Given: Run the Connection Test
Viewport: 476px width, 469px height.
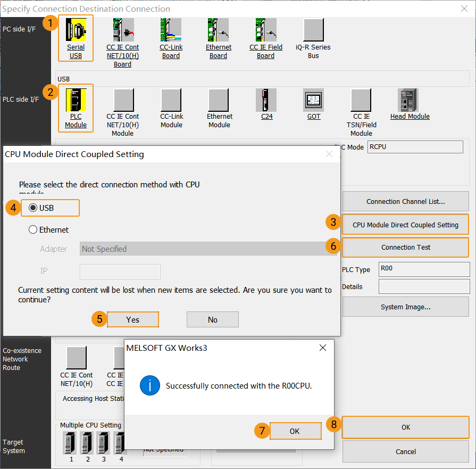Looking at the screenshot, I should (405, 247).
